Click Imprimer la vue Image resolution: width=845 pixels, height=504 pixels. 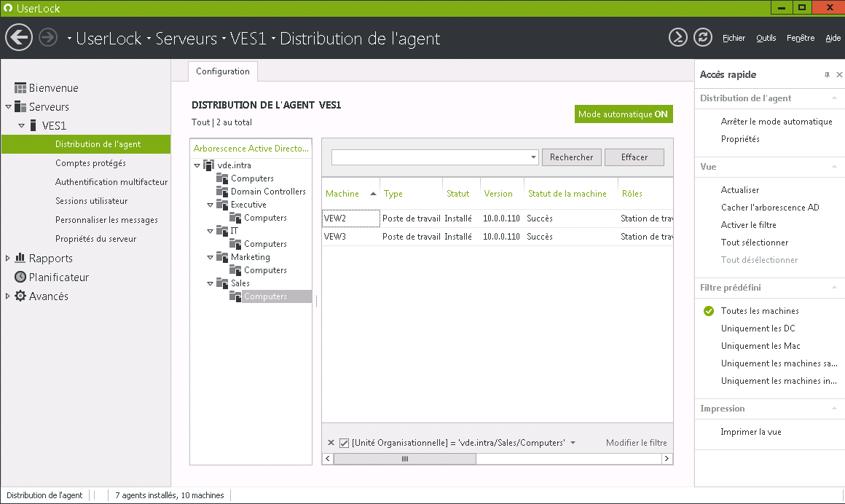pyautogui.click(x=751, y=432)
